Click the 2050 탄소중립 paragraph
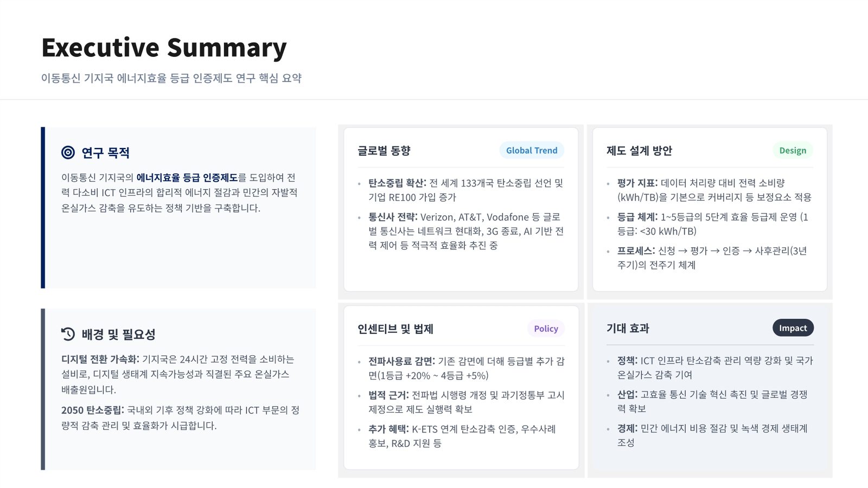Screen dimensions: 868x488 [180, 418]
